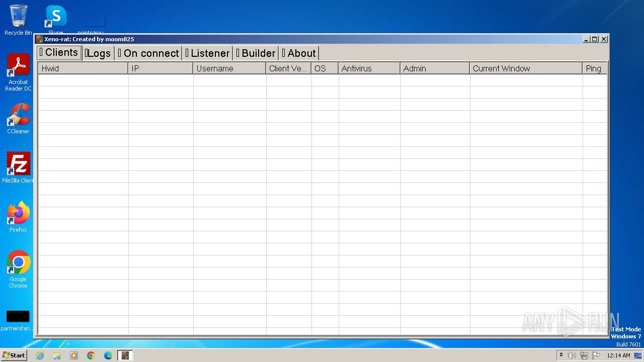Click the Current Window column header
Screen dimensions: 644x362
tap(526, 68)
